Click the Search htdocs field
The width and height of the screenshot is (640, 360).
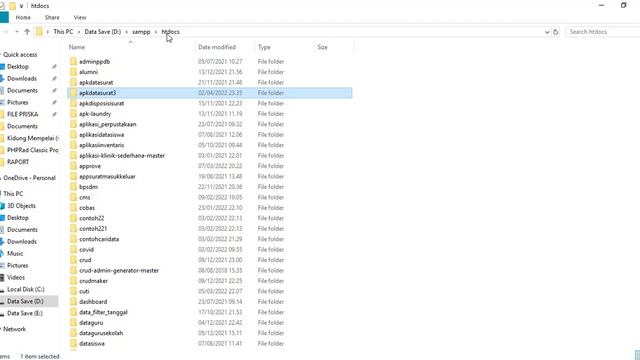(x=603, y=32)
